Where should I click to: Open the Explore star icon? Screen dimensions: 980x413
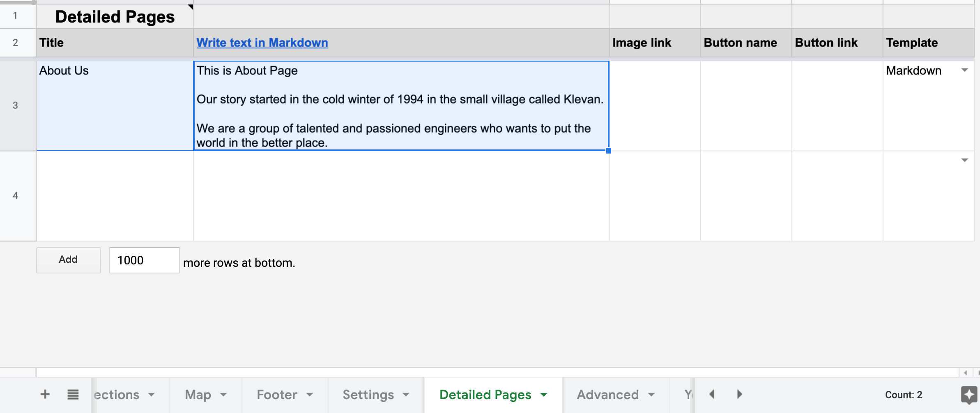click(969, 395)
